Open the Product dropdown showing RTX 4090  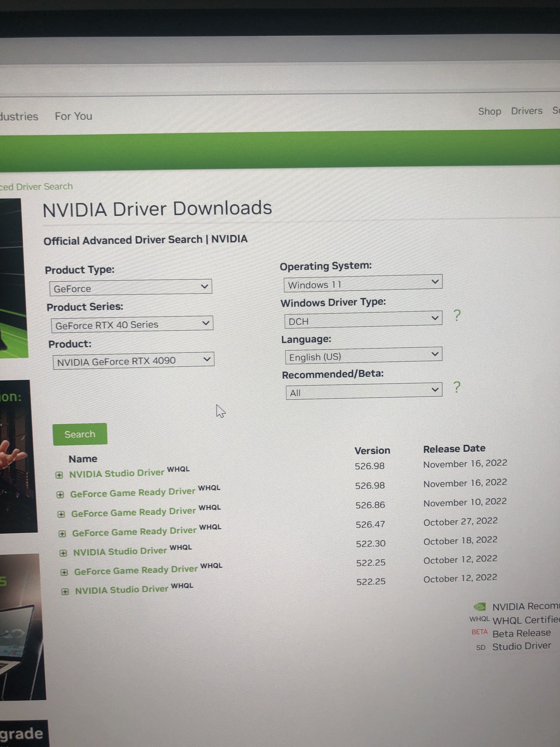[x=133, y=361]
